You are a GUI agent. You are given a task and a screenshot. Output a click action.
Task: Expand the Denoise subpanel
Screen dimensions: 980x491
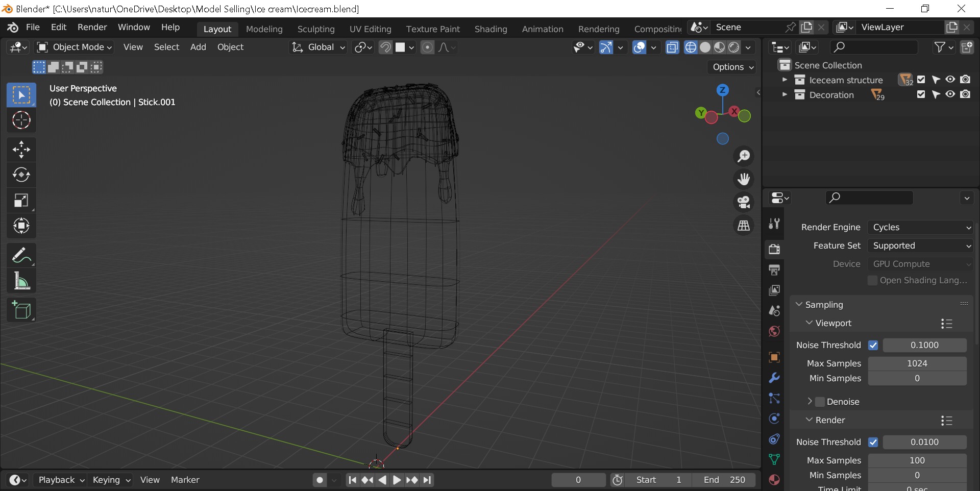click(x=810, y=402)
